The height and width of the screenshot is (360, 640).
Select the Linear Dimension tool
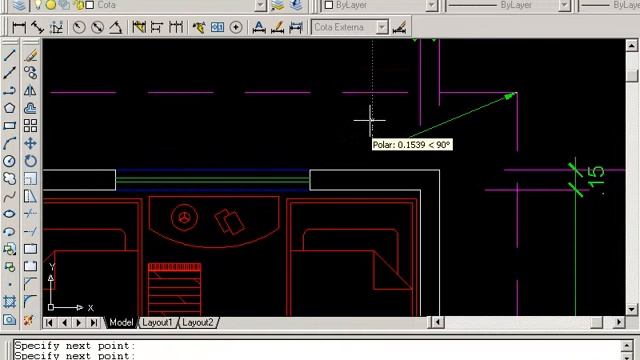19,27
